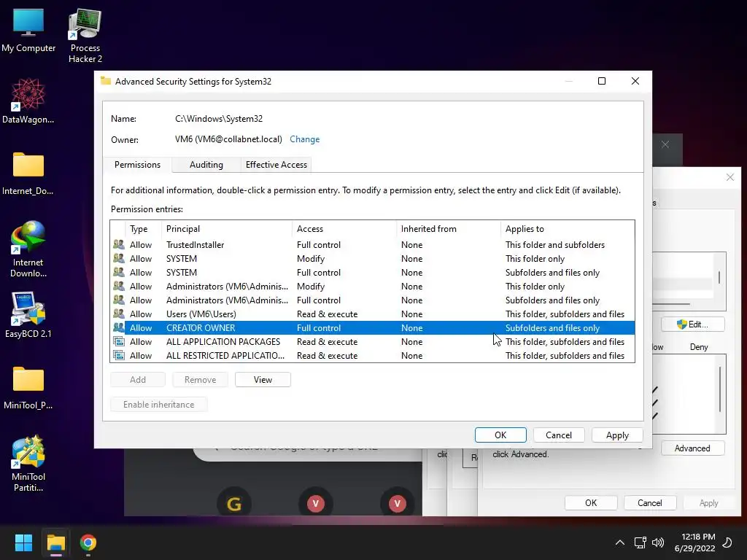747x560 pixels.
Task: Click Advanced button in Properties window
Action: point(693,448)
